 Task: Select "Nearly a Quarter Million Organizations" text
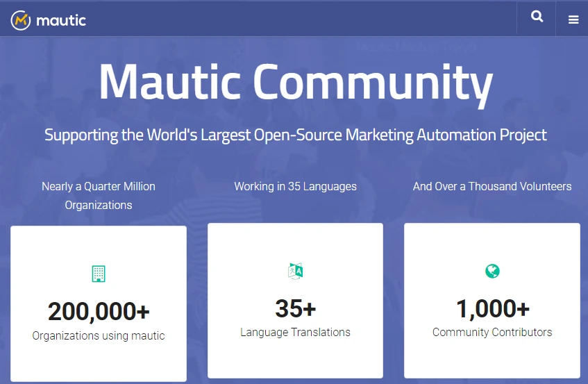pos(99,196)
